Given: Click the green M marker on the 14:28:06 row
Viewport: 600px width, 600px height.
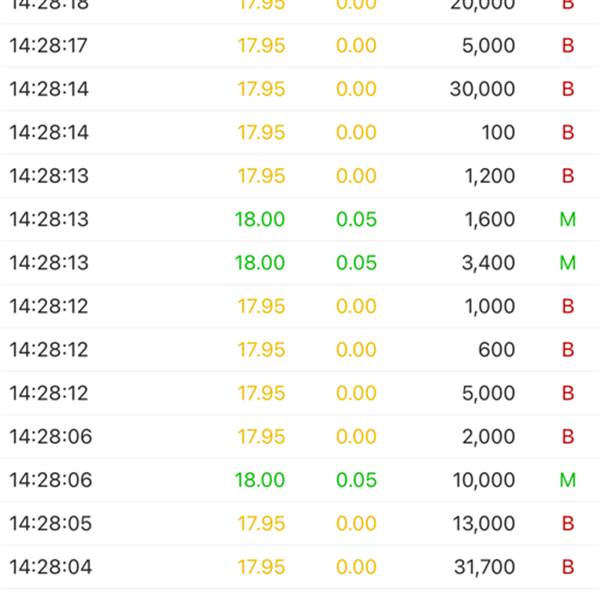Looking at the screenshot, I should pos(568,480).
